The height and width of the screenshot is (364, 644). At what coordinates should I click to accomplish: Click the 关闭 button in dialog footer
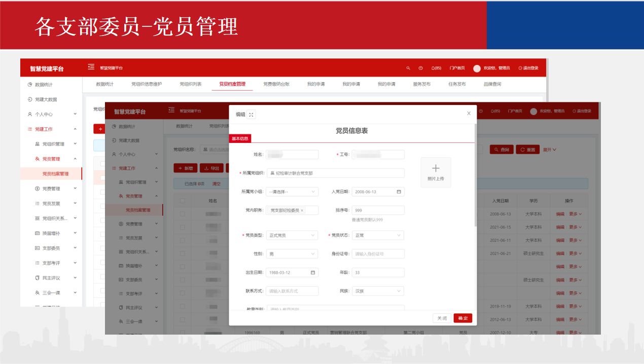442,318
